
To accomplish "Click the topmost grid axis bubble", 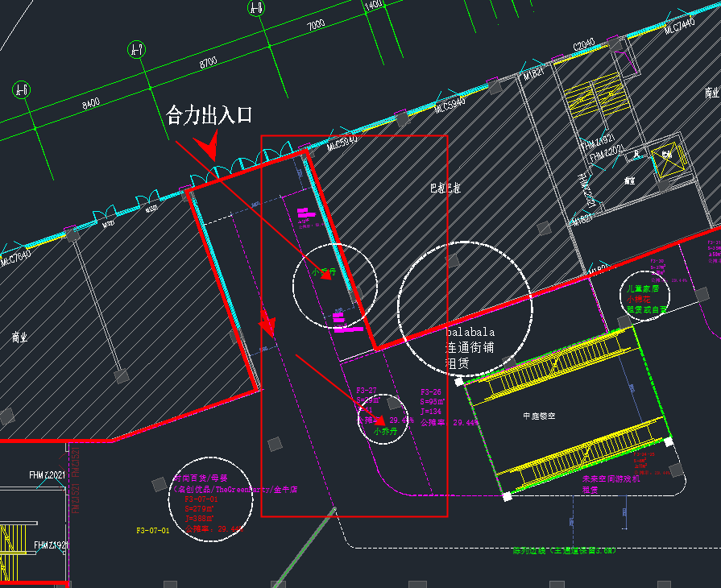I will click(x=256, y=8).
